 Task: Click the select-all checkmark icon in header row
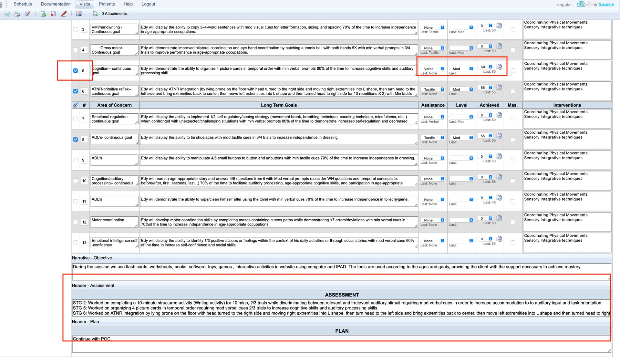[75, 105]
